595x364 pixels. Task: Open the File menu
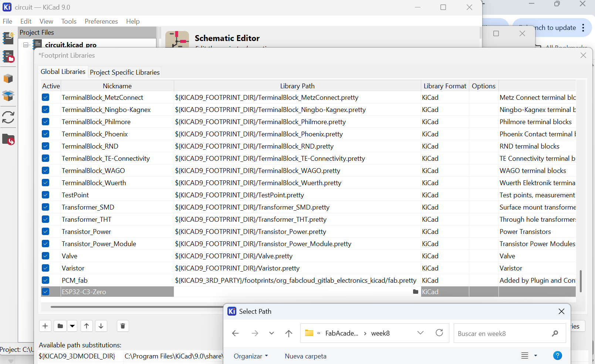7,21
